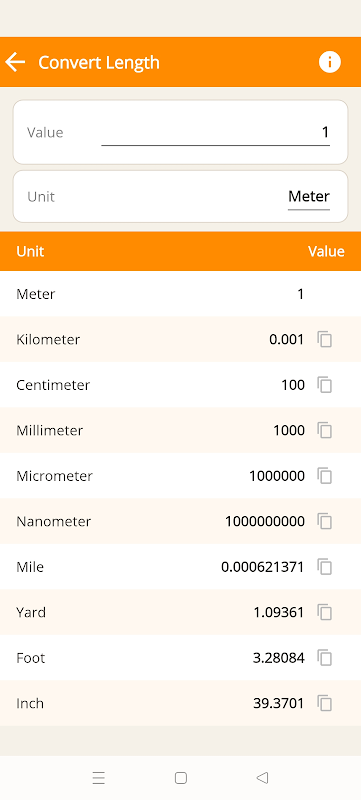Open the Meter unit selector dropdown
This screenshot has height=800, width=361.
pos(309,197)
